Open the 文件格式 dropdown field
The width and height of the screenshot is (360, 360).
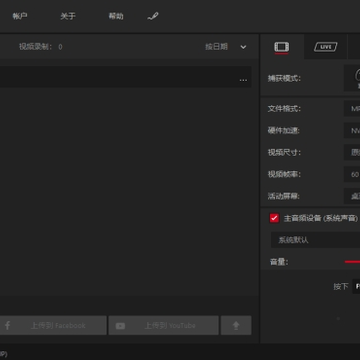point(352,109)
